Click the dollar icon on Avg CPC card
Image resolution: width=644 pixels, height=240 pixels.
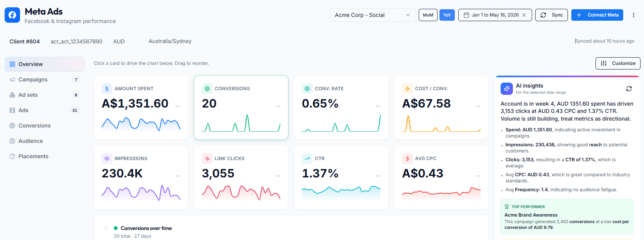tap(408, 159)
